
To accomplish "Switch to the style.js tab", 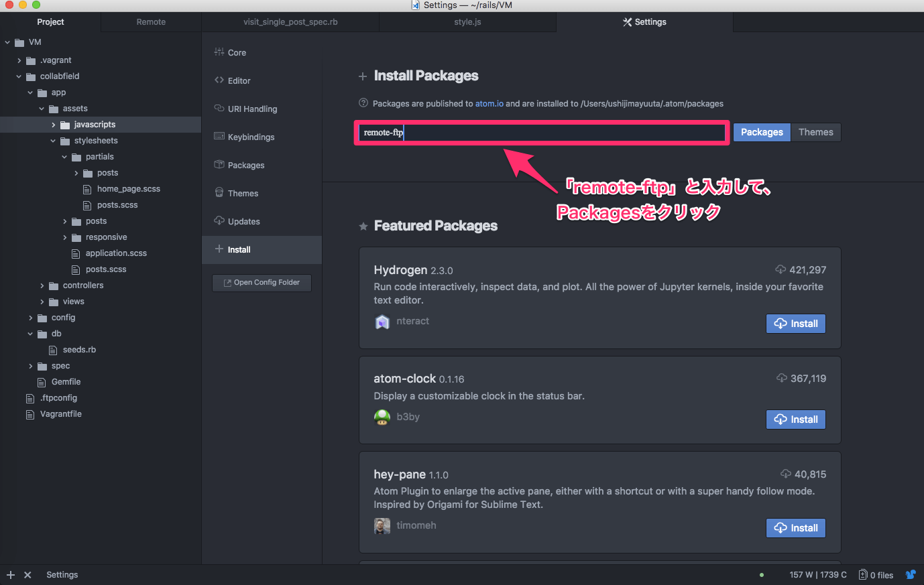I will (467, 22).
